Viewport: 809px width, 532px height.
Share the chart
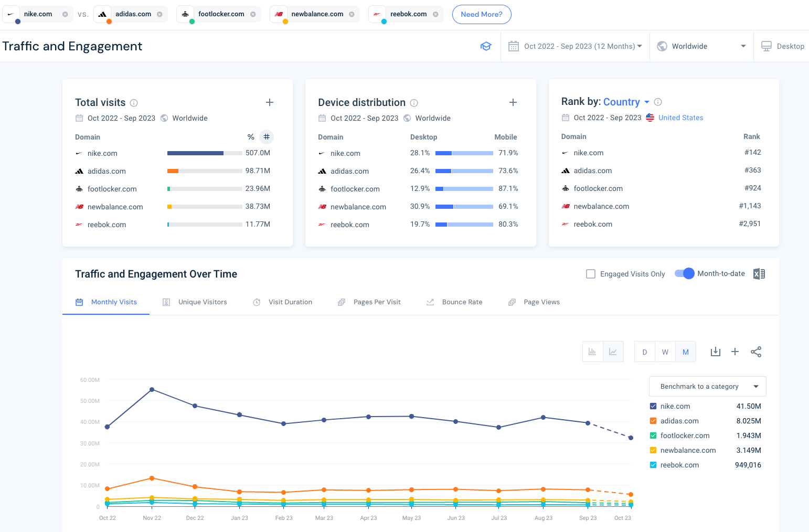(756, 352)
